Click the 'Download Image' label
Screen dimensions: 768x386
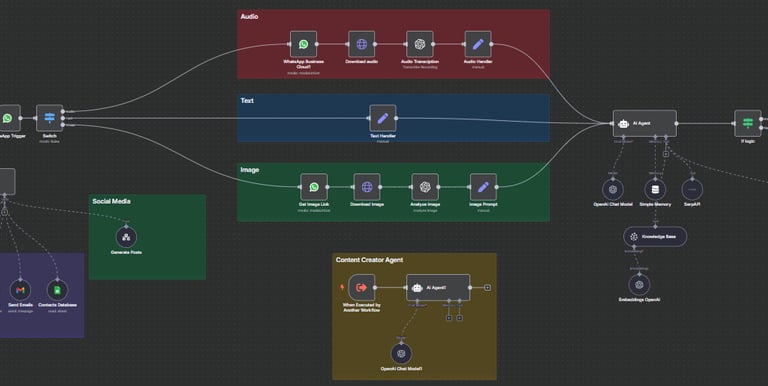click(x=367, y=204)
